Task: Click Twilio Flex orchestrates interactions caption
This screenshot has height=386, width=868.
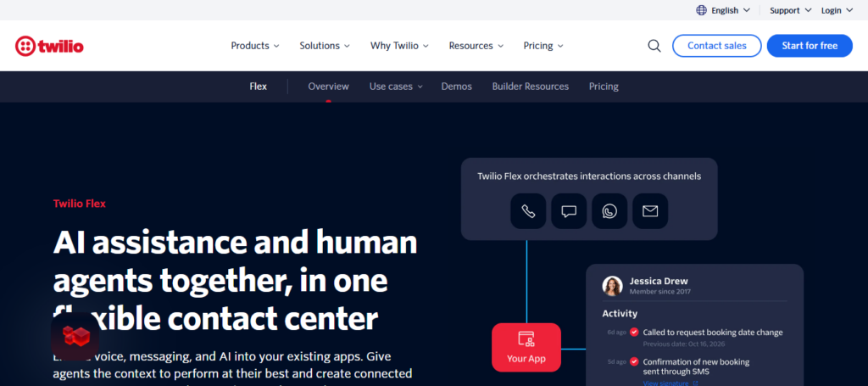Action: pos(589,176)
